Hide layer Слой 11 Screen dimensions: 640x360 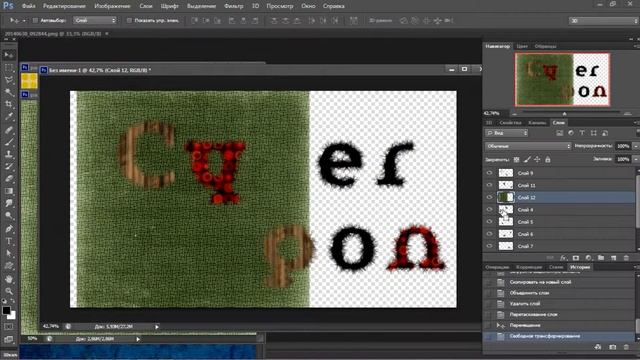click(489, 185)
